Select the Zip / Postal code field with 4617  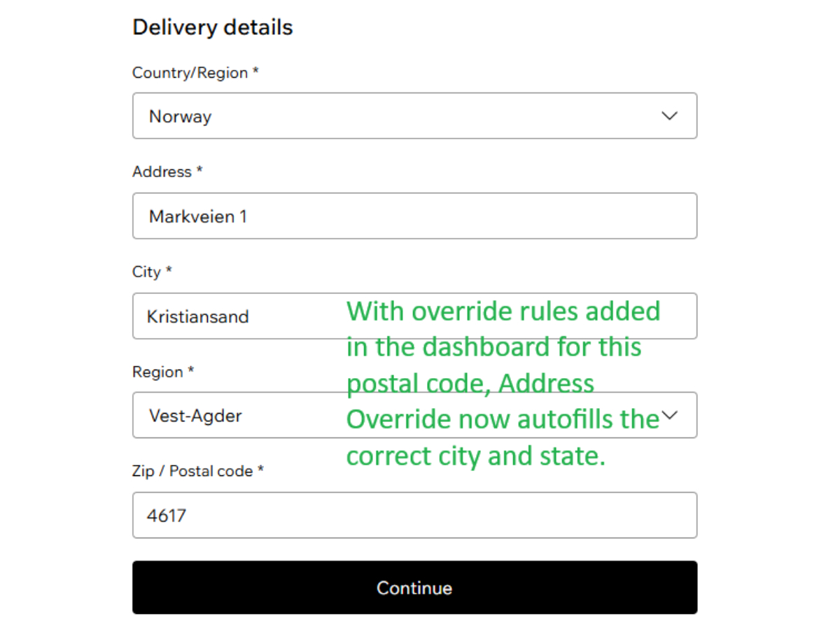[414, 516]
